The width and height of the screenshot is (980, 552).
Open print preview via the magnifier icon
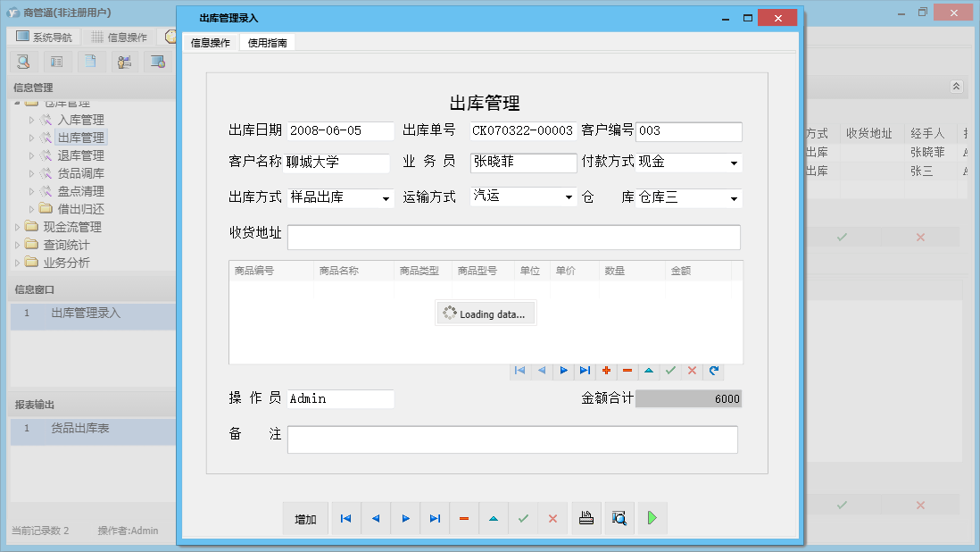619,518
